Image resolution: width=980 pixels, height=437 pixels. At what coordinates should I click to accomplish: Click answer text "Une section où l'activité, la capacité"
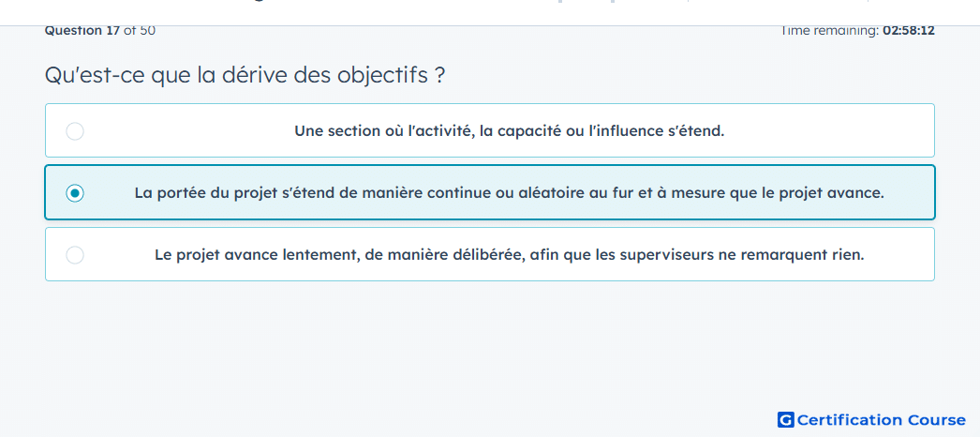(510, 131)
